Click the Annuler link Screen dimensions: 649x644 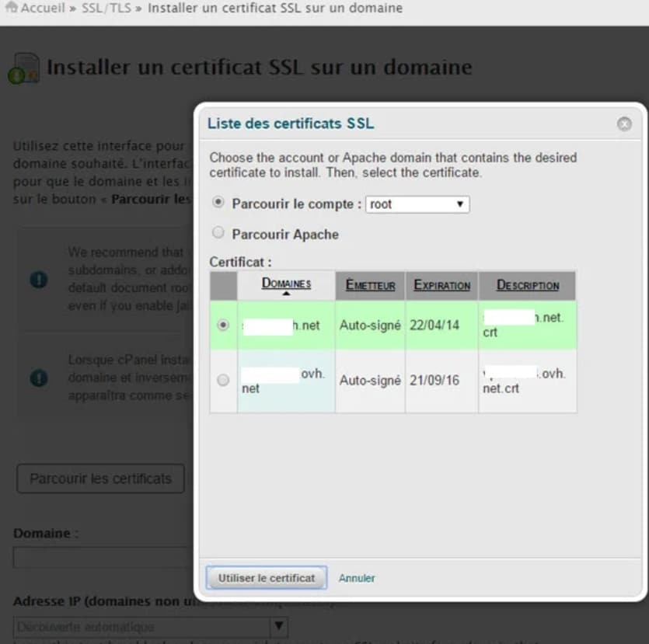(357, 578)
